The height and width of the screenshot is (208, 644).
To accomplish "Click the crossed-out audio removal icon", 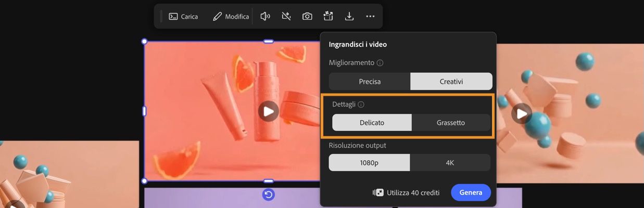I will [286, 17].
